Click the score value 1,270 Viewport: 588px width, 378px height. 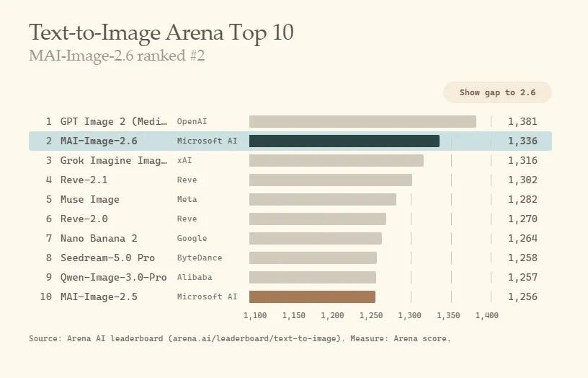[522, 219]
